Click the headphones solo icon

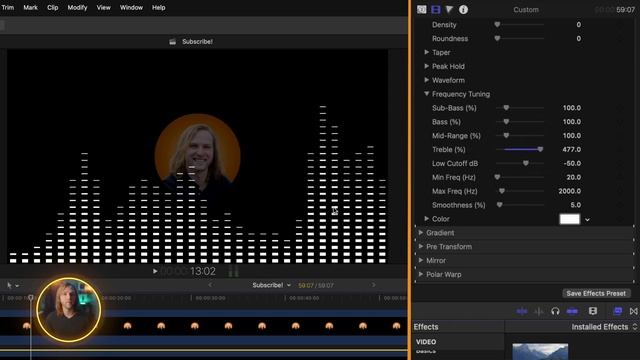point(555,311)
